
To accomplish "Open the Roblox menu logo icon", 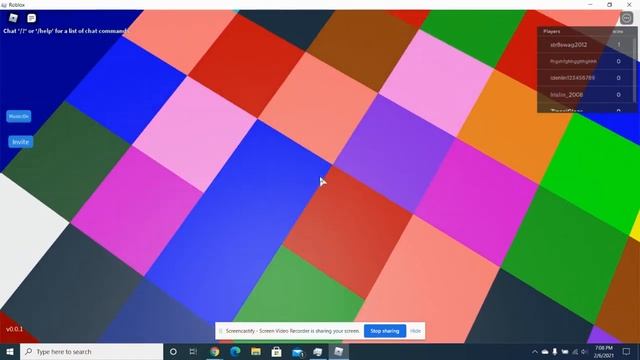I will pyautogui.click(x=13, y=18).
